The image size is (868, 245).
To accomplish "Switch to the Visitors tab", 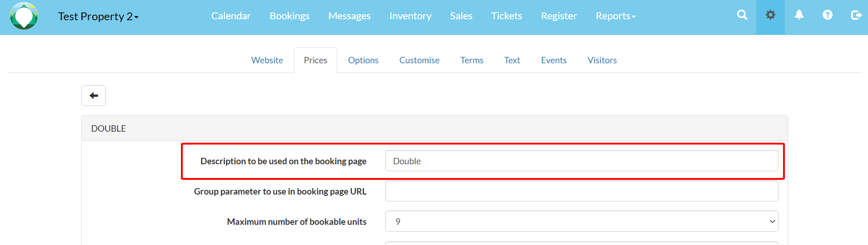I will coord(602,60).
